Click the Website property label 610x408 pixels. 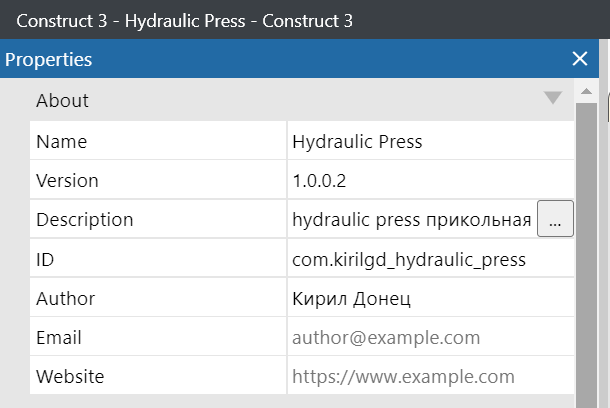[x=70, y=376]
